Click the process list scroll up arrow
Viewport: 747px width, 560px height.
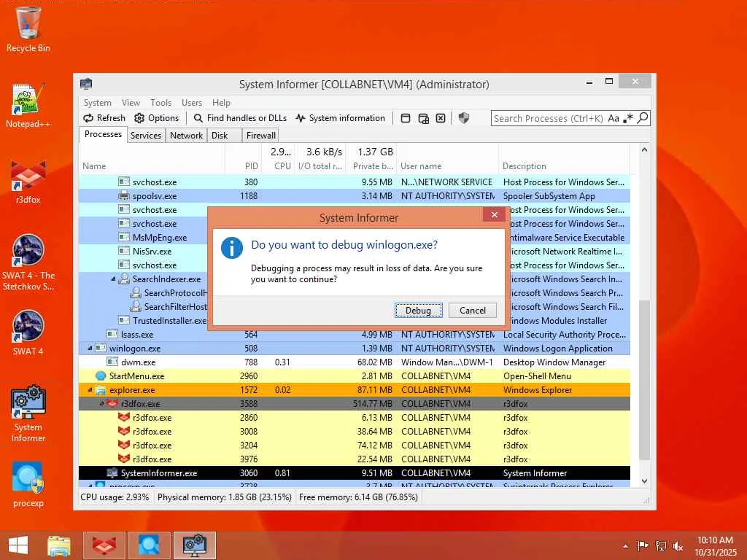(x=644, y=150)
